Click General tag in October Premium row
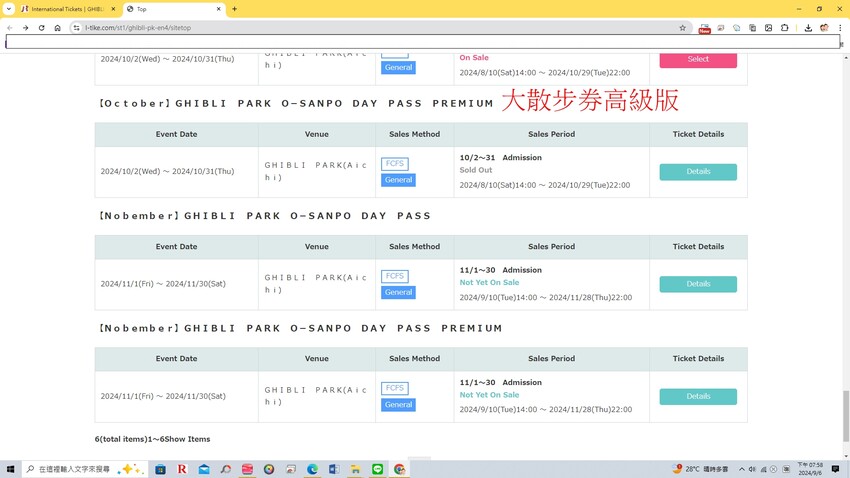The width and height of the screenshot is (850, 478). [398, 180]
